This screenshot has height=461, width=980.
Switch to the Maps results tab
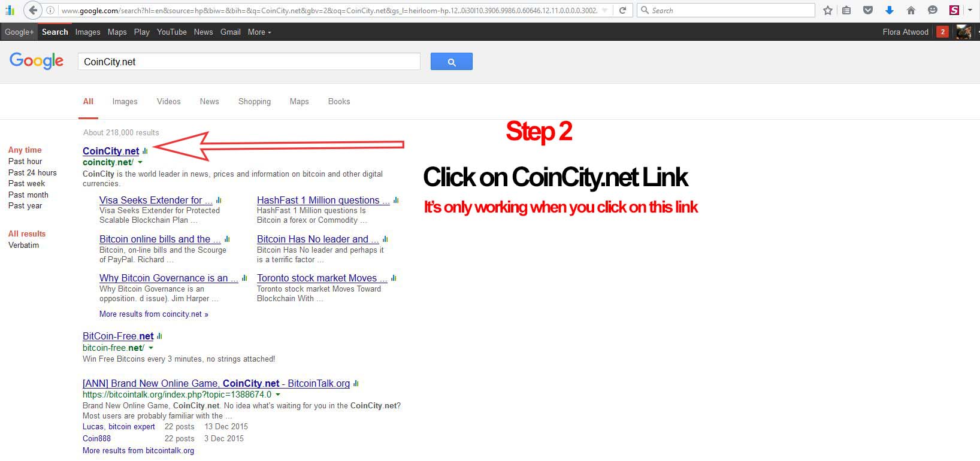click(299, 101)
